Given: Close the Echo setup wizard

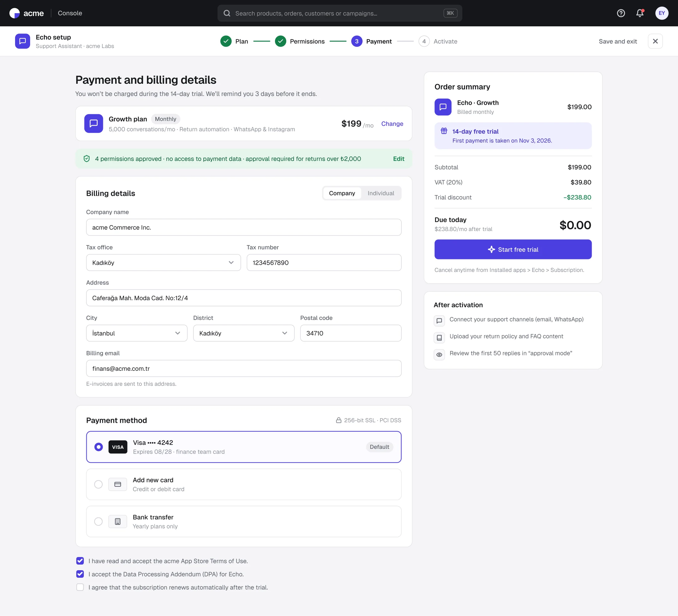Looking at the screenshot, I should (x=655, y=41).
